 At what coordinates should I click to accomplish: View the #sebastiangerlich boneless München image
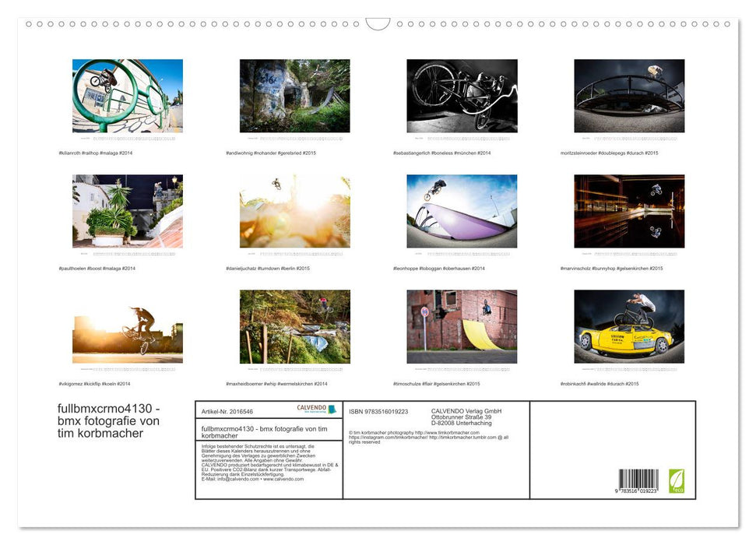coord(462,95)
